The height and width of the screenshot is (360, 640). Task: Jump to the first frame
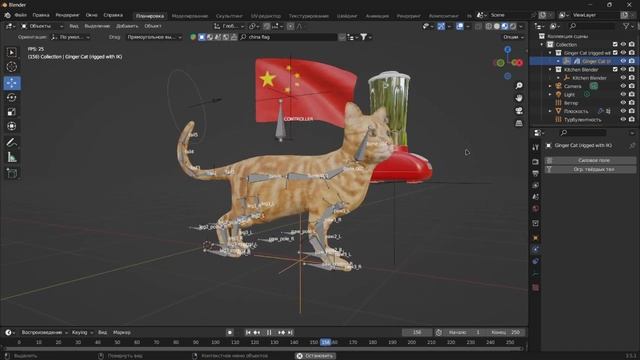(x=248, y=333)
